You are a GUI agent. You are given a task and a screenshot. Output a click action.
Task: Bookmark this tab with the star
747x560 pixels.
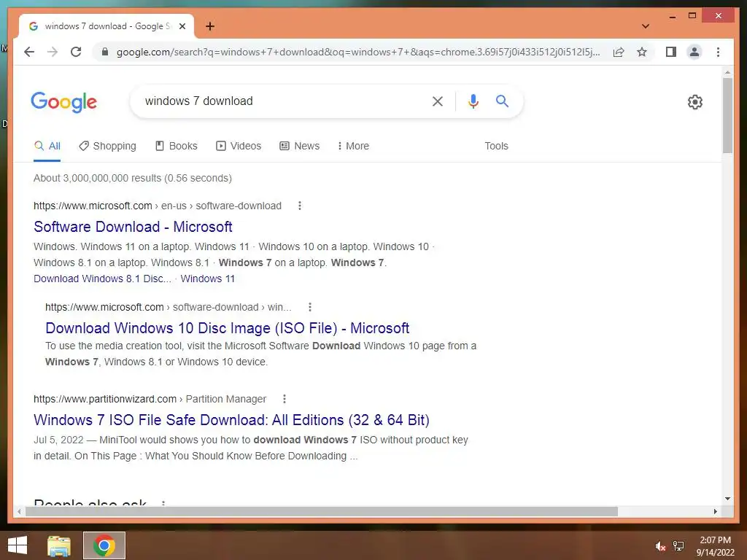pos(642,52)
